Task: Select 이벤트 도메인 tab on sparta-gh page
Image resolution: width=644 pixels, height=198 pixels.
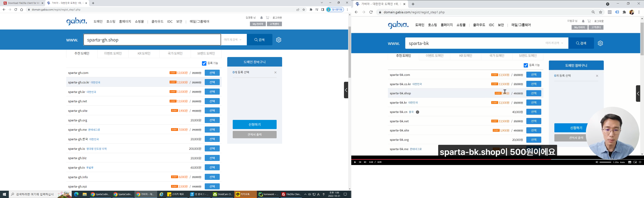Action: coord(113,53)
